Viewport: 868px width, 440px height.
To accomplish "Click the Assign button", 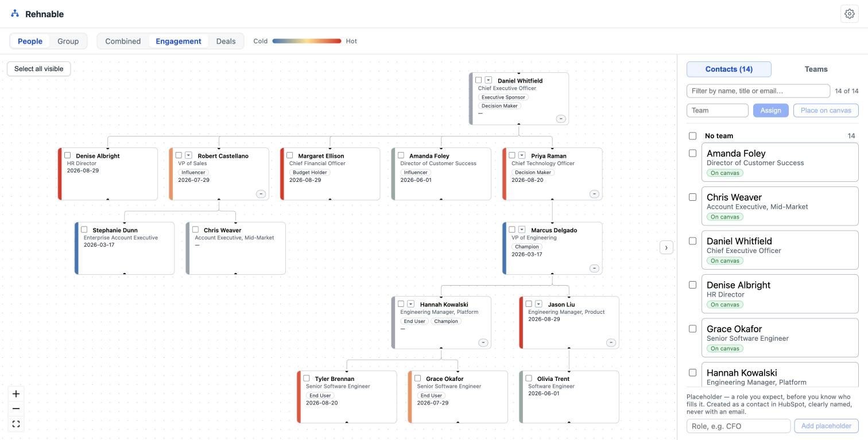I will pos(770,110).
